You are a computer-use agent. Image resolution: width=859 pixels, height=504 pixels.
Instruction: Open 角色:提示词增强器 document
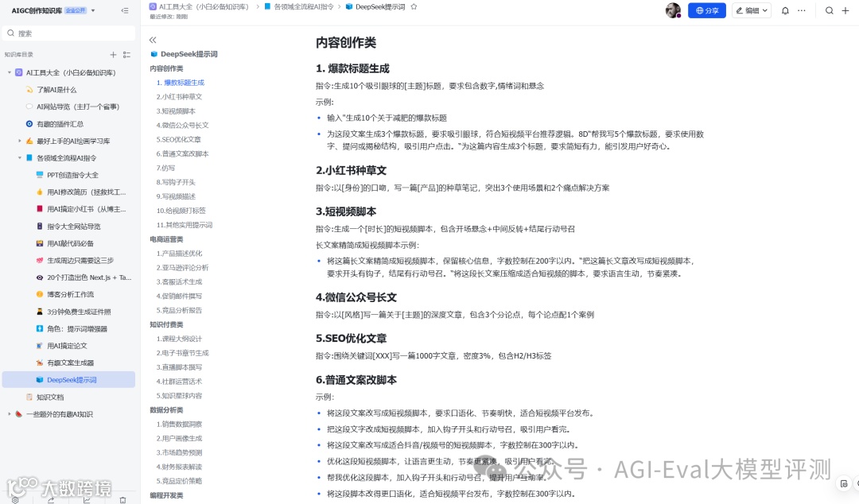pos(76,328)
